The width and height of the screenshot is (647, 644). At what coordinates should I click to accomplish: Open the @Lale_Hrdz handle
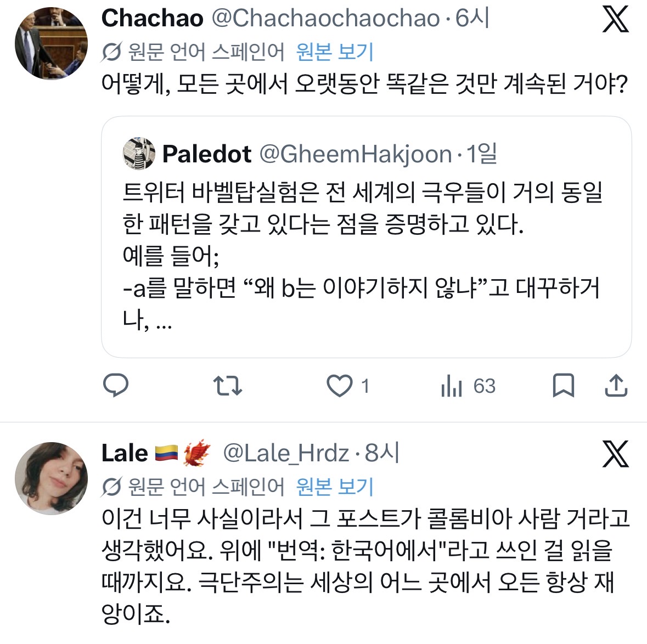pyautogui.click(x=286, y=453)
